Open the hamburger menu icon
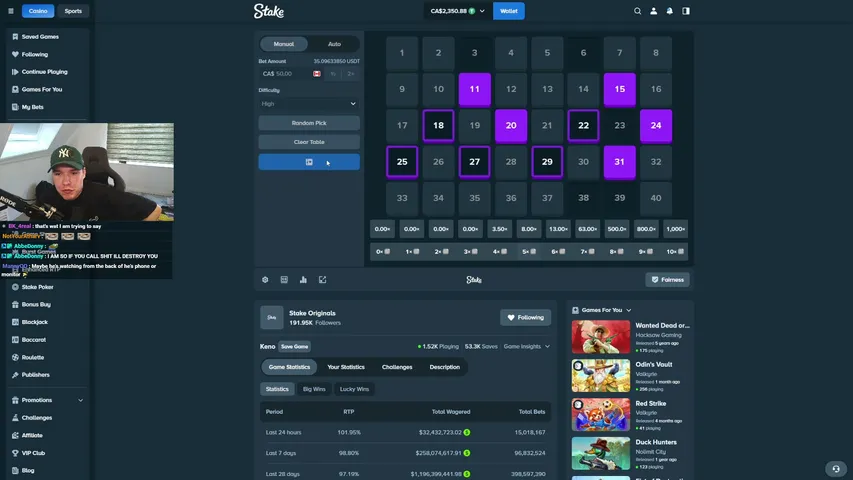 coord(11,11)
